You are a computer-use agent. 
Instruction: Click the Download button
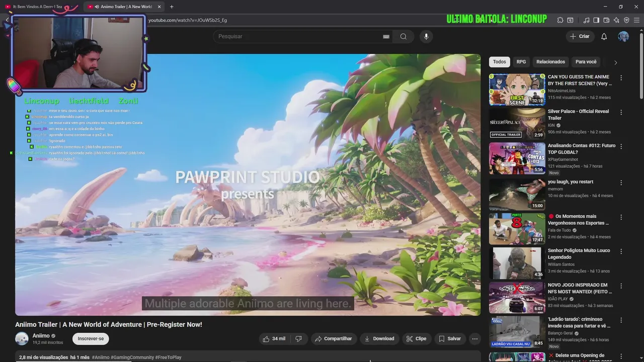coord(379,339)
